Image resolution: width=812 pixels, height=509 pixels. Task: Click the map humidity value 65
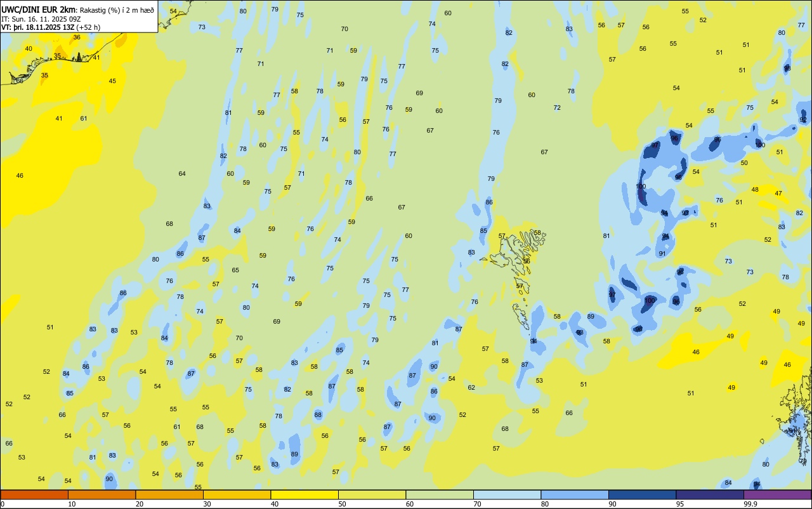(x=235, y=270)
